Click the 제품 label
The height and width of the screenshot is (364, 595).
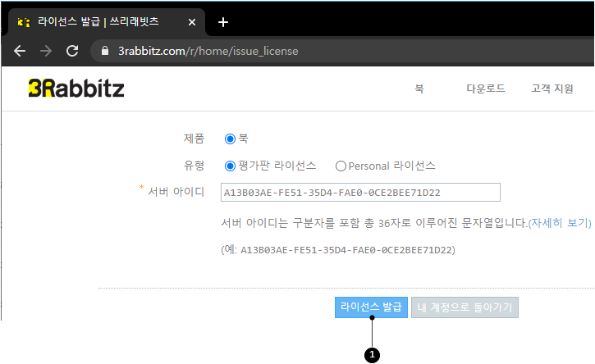[194, 139]
